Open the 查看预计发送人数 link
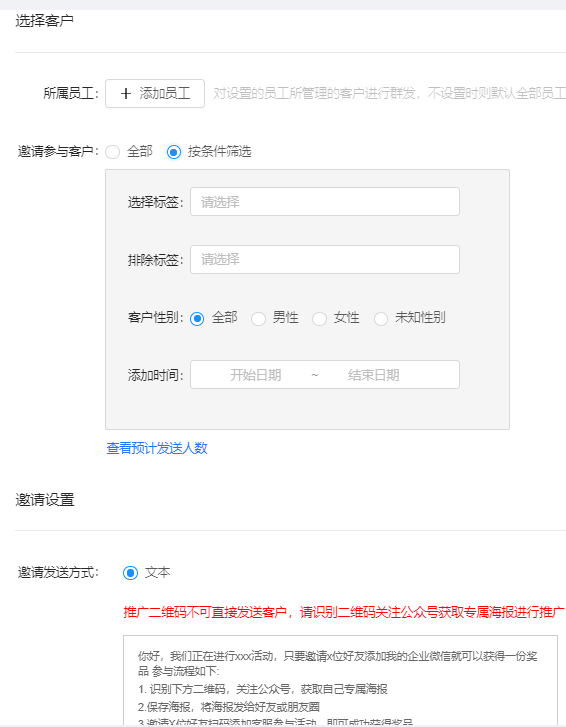 pos(157,448)
